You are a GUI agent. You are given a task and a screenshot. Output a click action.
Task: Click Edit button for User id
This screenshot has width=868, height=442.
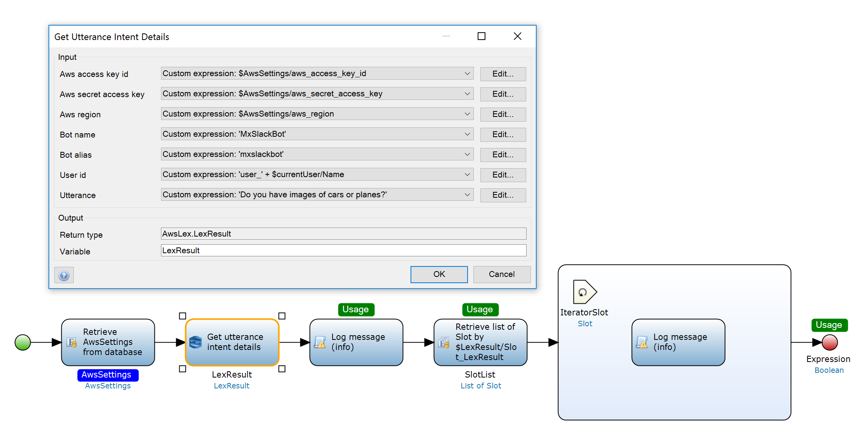[x=503, y=175]
